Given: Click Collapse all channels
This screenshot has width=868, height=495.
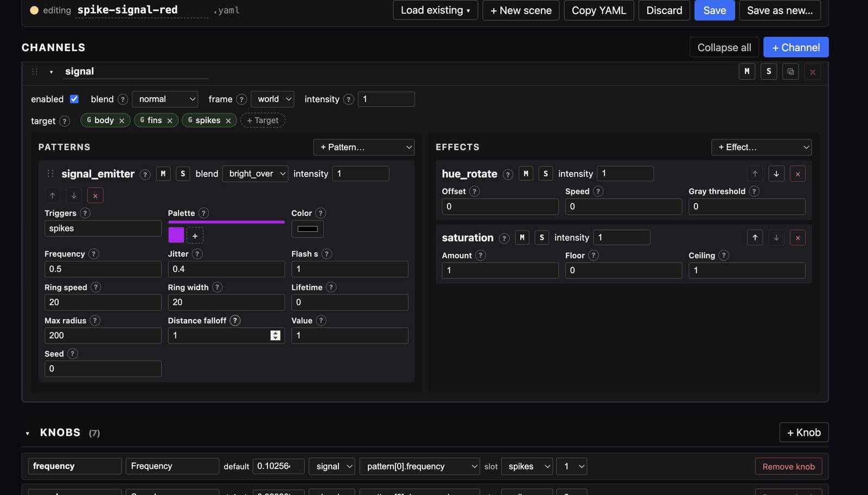Looking at the screenshot, I should click(x=724, y=47).
